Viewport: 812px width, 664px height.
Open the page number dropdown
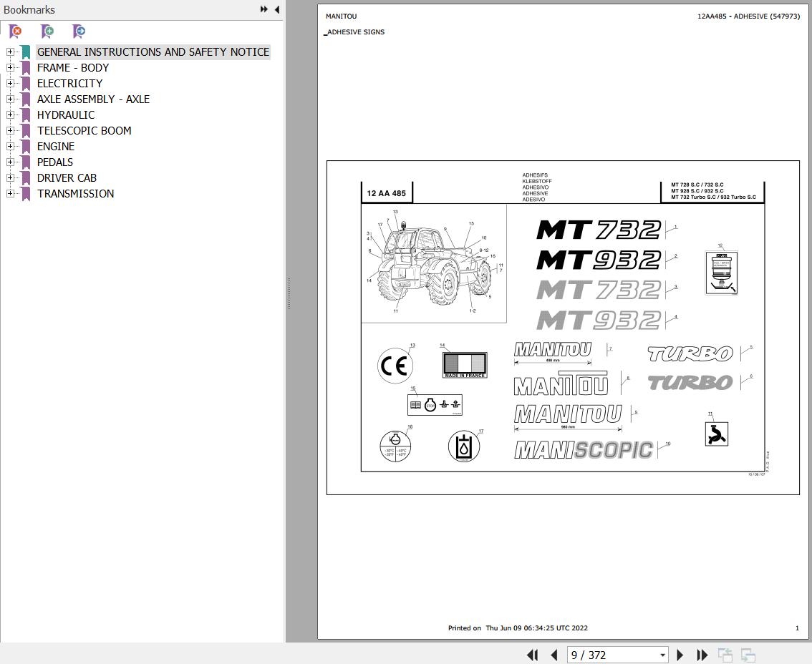(662, 655)
